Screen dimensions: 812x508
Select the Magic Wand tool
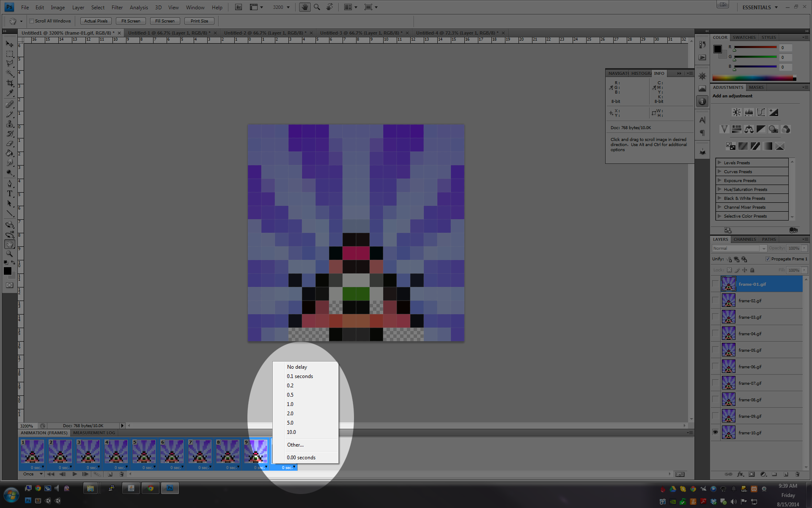(9, 74)
